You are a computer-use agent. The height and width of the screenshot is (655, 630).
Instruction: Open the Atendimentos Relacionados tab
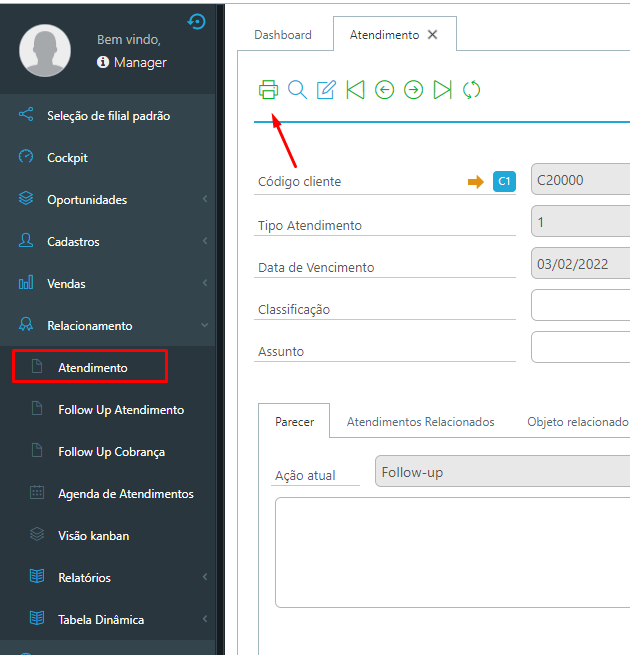click(x=420, y=422)
